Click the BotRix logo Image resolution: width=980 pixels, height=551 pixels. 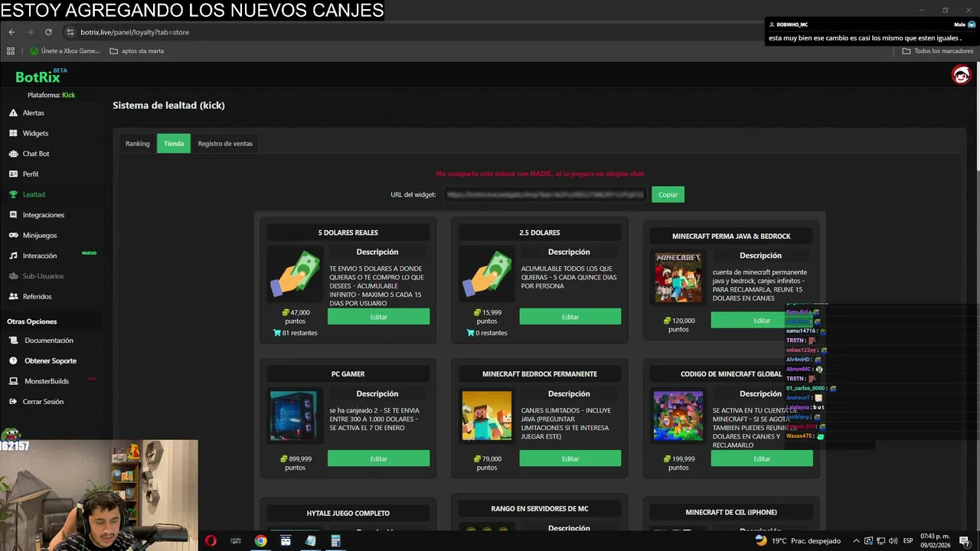click(40, 77)
